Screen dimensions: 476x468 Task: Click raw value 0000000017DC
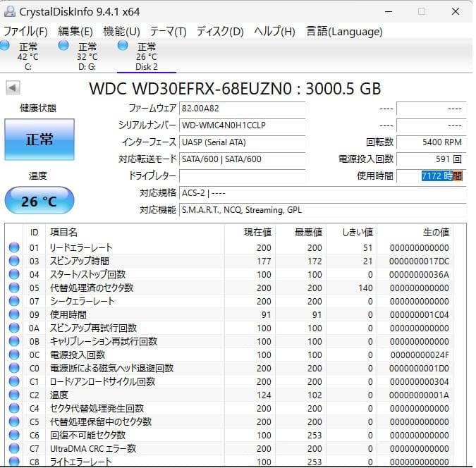point(419,261)
